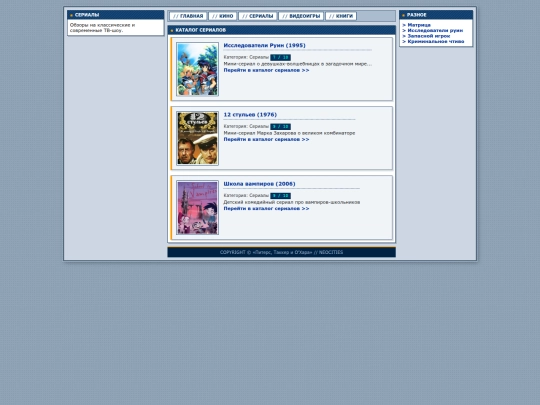Click the Школа вампиров poster thumbnail
The height and width of the screenshot is (405, 540).
(197, 208)
